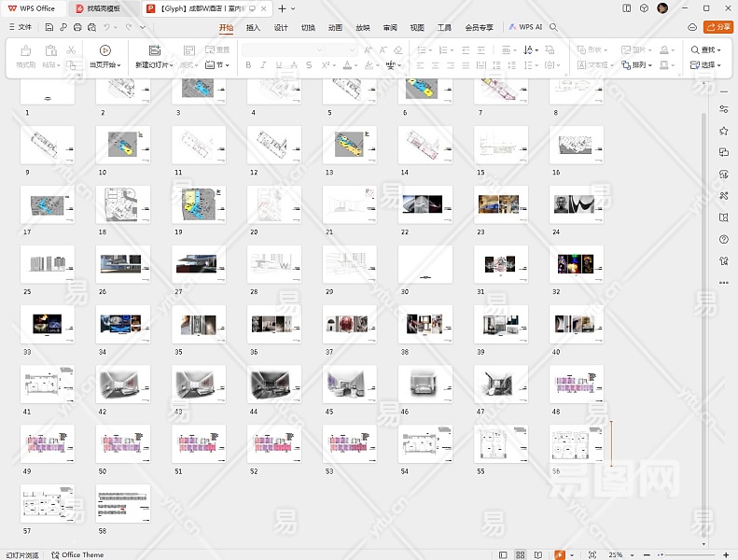The image size is (738, 560).
Task: Open the 文件 file menu
Action: [x=19, y=27]
